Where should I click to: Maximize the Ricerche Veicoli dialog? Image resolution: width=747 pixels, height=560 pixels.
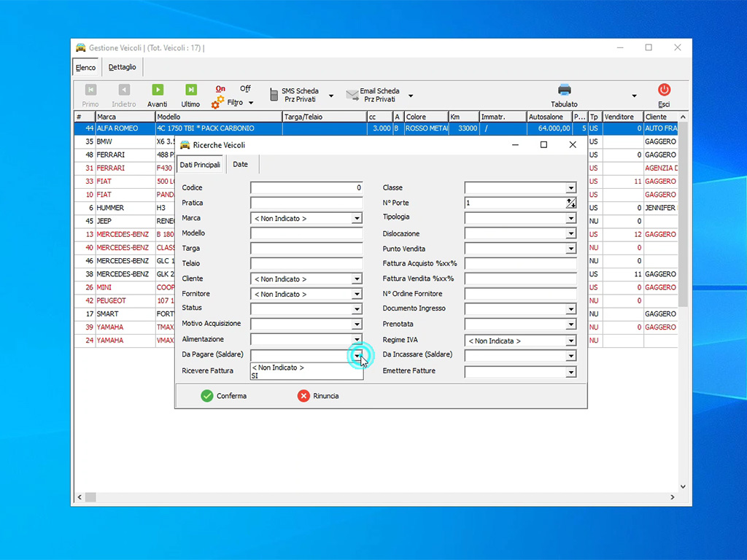click(x=543, y=145)
